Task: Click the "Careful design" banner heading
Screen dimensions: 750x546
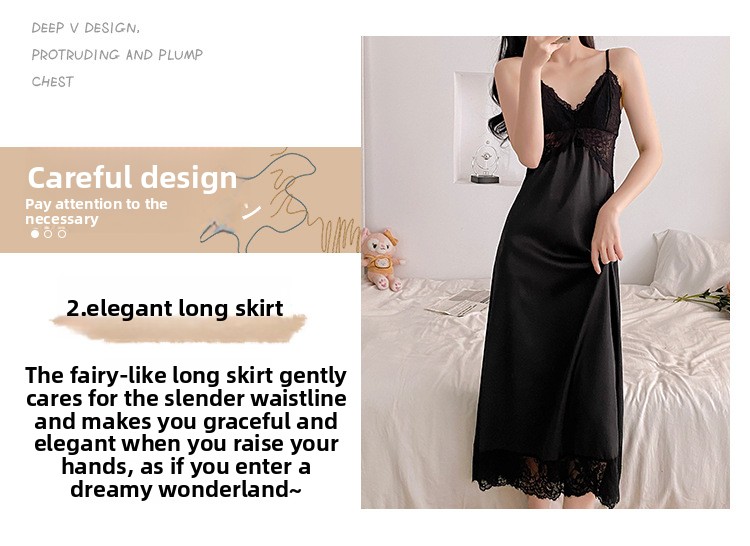Action: 132,177
